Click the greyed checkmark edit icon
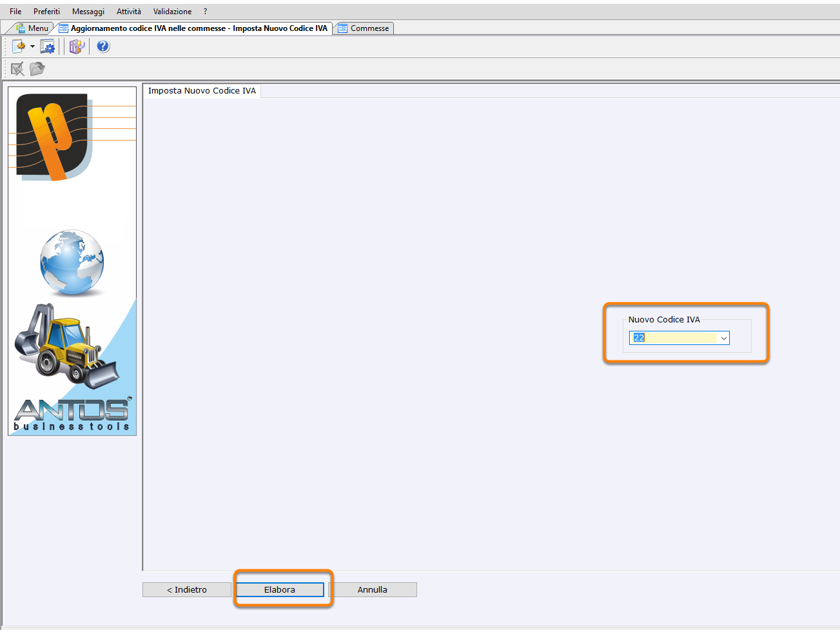 coord(17,68)
